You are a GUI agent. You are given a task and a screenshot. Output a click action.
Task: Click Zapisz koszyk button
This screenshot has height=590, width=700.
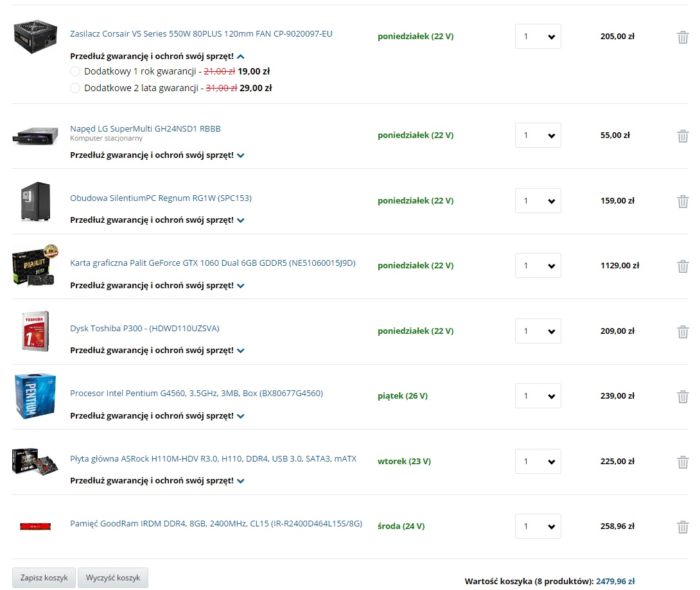coord(44,578)
